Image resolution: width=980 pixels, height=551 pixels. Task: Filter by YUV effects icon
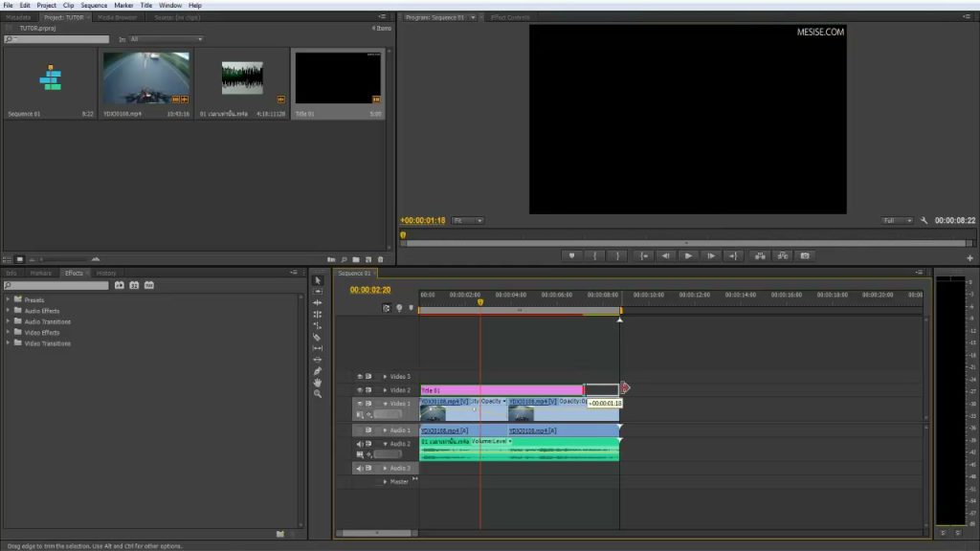coord(148,285)
